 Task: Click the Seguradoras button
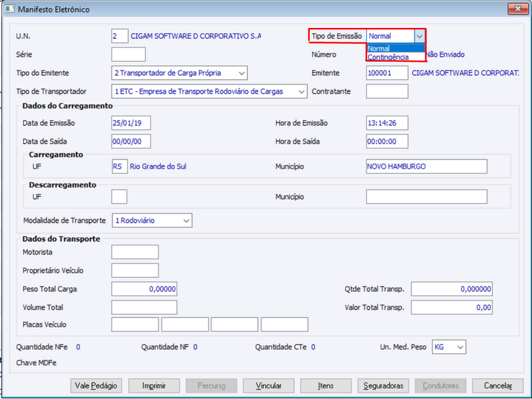383,386
